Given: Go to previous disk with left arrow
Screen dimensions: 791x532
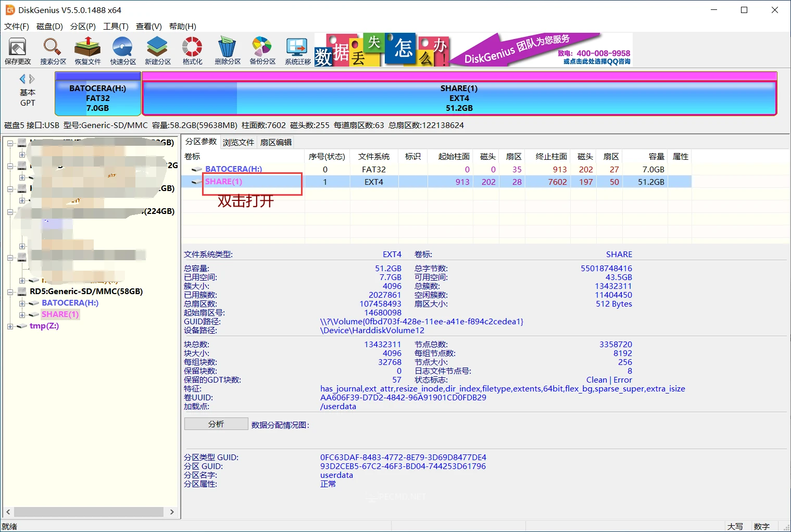Looking at the screenshot, I should coord(22,79).
